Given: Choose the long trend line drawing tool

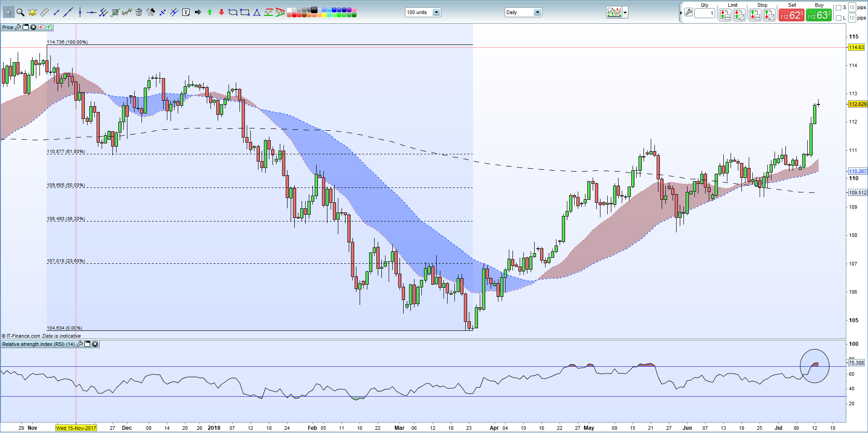Looking at the screenshot, I should [68, 12].
